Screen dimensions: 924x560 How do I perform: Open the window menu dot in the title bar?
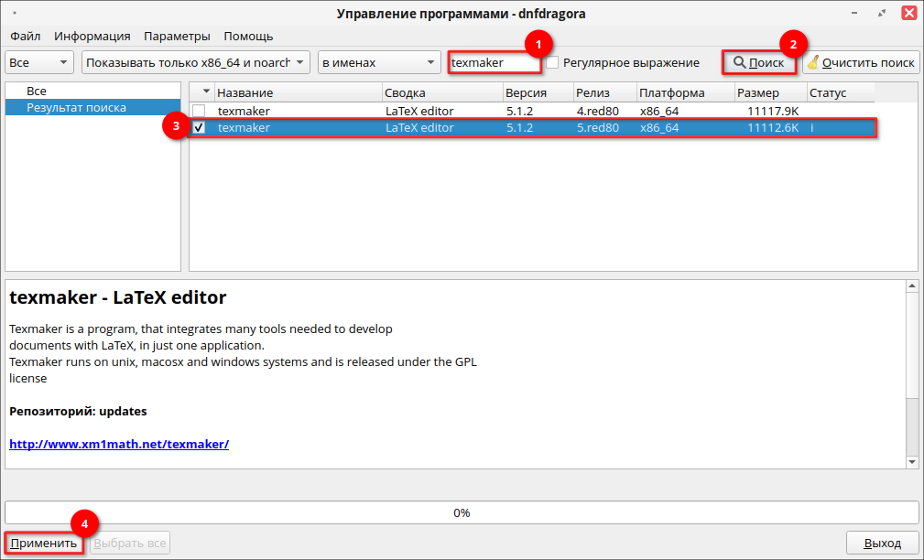(14, 13)
